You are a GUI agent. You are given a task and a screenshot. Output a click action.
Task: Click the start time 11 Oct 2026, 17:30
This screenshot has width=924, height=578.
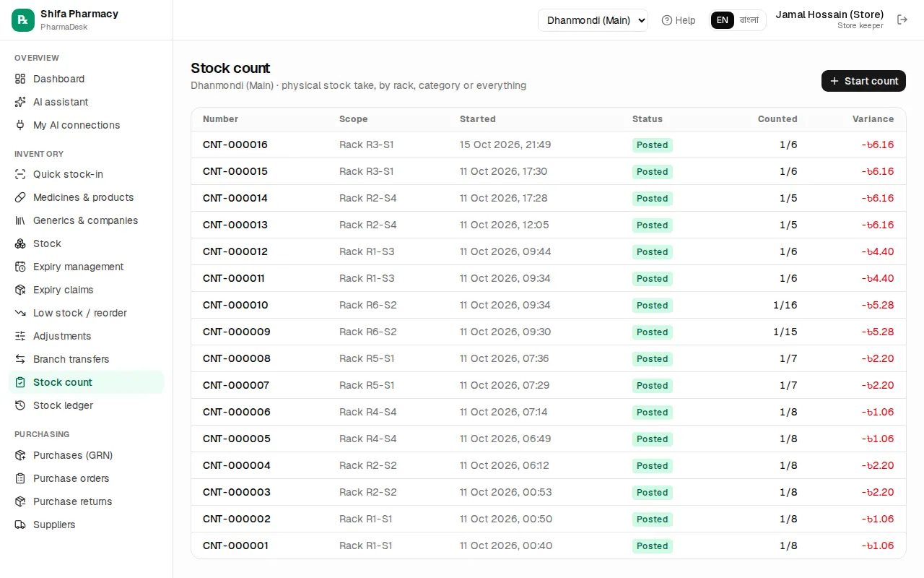click(x=504, y=171)
